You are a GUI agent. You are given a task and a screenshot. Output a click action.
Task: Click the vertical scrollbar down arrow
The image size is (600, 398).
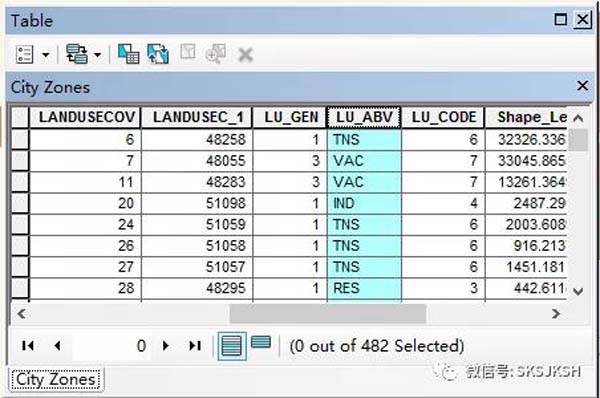[x=578, y=291]
